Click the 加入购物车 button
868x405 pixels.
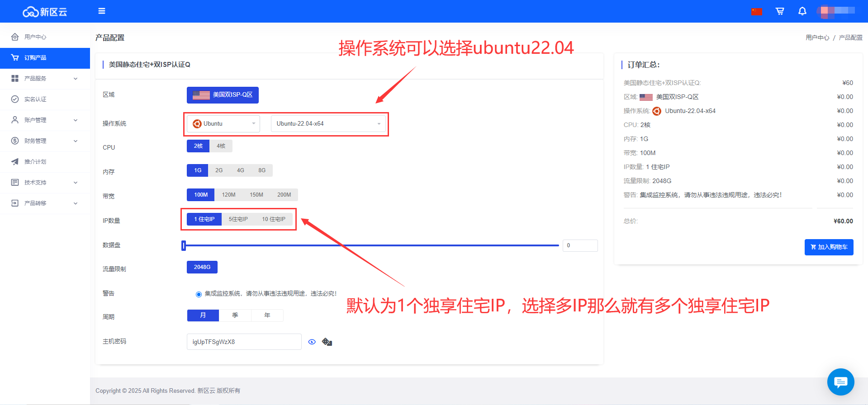(x=829, y=247)
